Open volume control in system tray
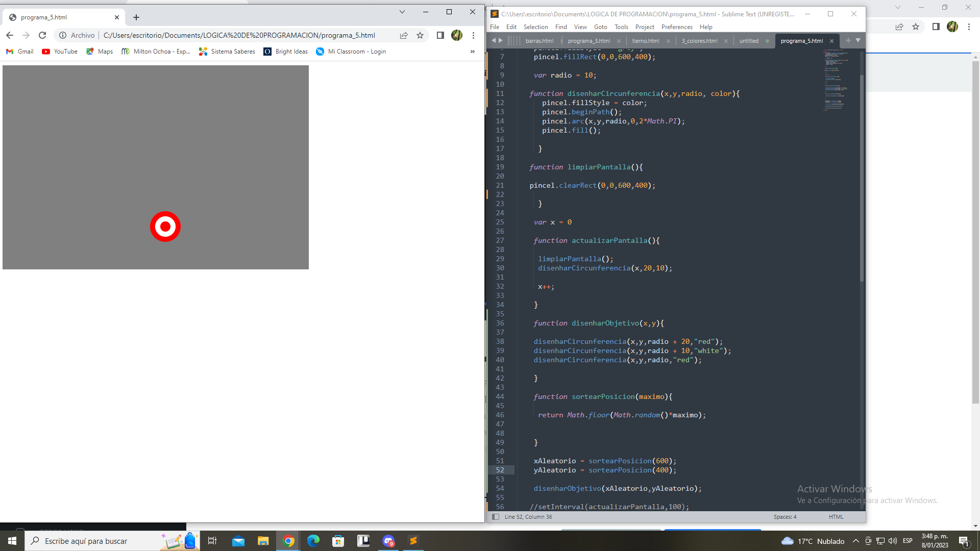Screen dimensions: 980x551 tap(893, 541)
